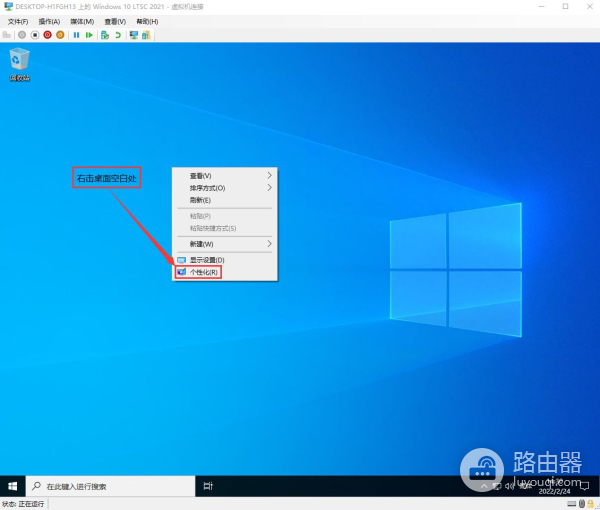Expand the 排序方式(O) submenu
This screenshot has width=600, height=510.
[x=225, y=188]
